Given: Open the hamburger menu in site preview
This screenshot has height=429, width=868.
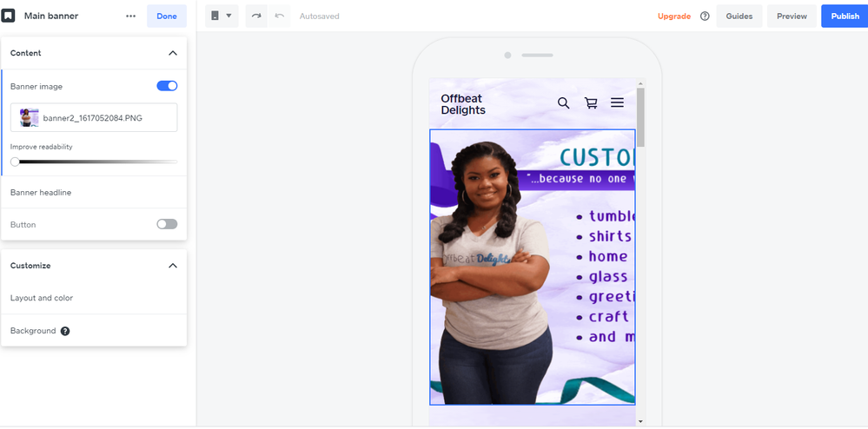Looking at the screenshot, I should (617, 102).
